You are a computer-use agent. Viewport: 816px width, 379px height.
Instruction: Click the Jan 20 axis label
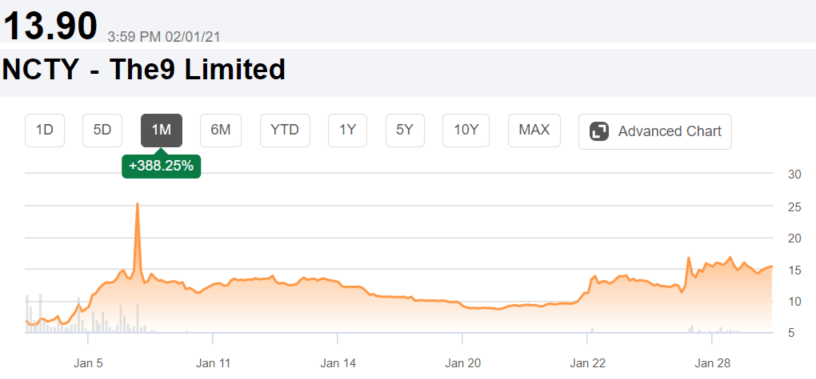click(x=463, y=362)
